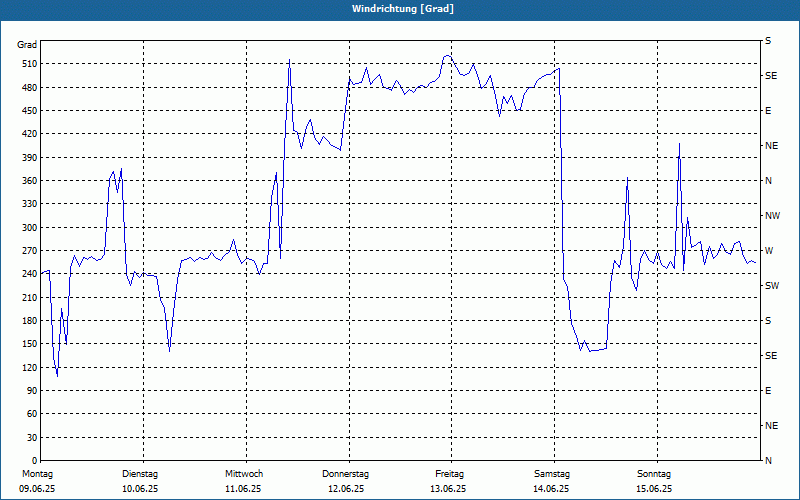Click the 'Grad' y-axis unit label
The height and width of the screenshot is (500, 800).
pyautogui.click(x=27, y=45)
